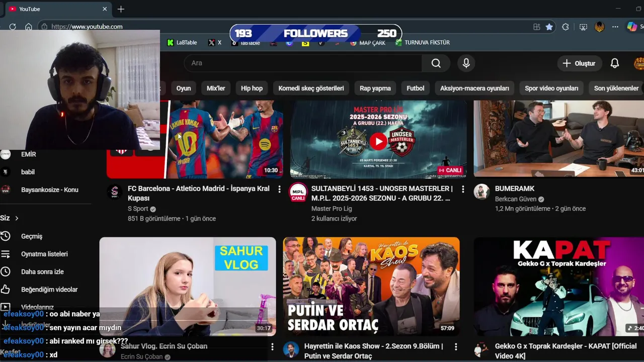The width and height of the screenshot is (644, 362).
Task: Click the Master Pro Lig channel name
Action: coord(332,209)
